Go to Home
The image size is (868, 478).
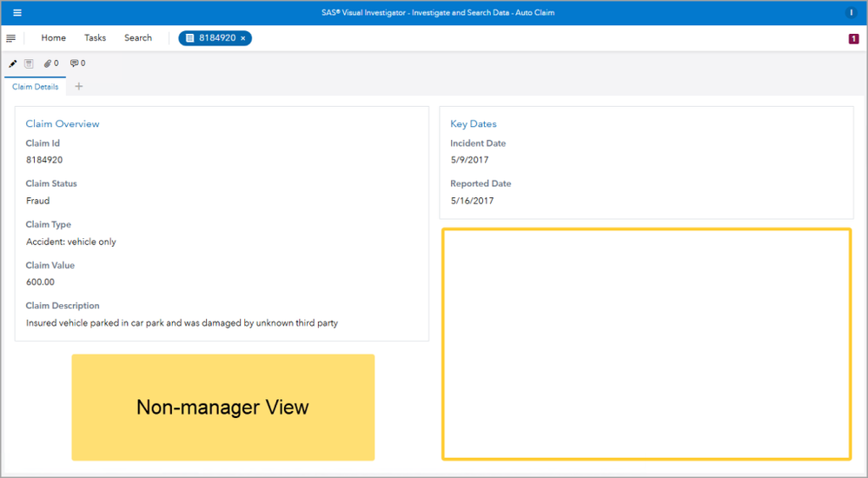tap(53, 37)
